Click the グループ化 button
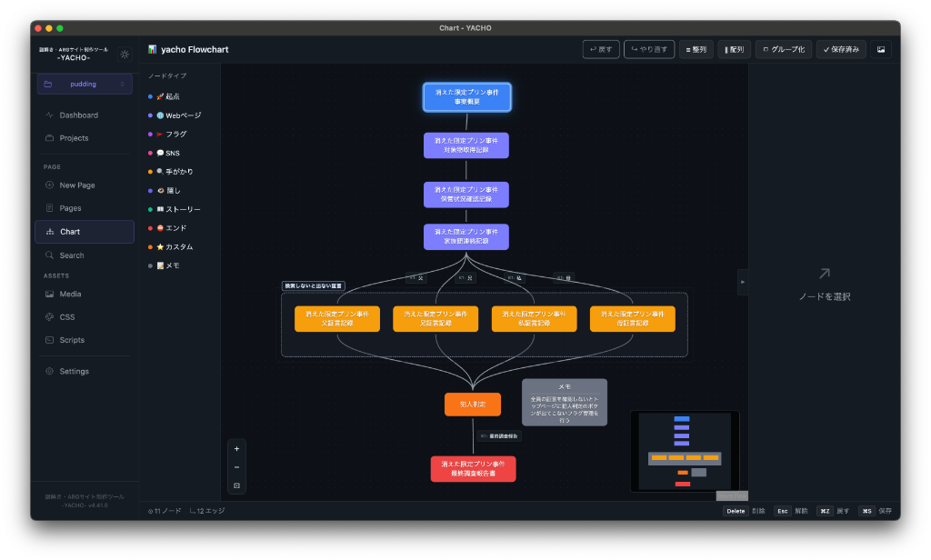 784,49
